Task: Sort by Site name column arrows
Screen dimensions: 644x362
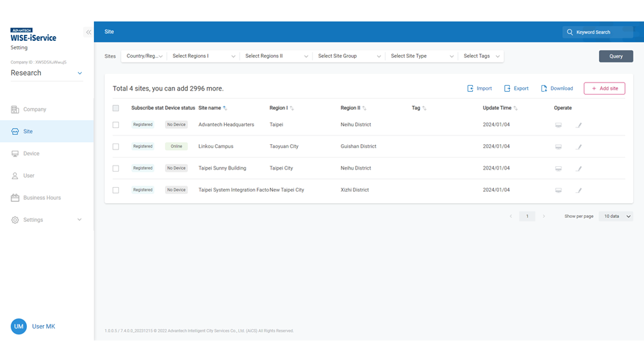Action: coord(225,108)
